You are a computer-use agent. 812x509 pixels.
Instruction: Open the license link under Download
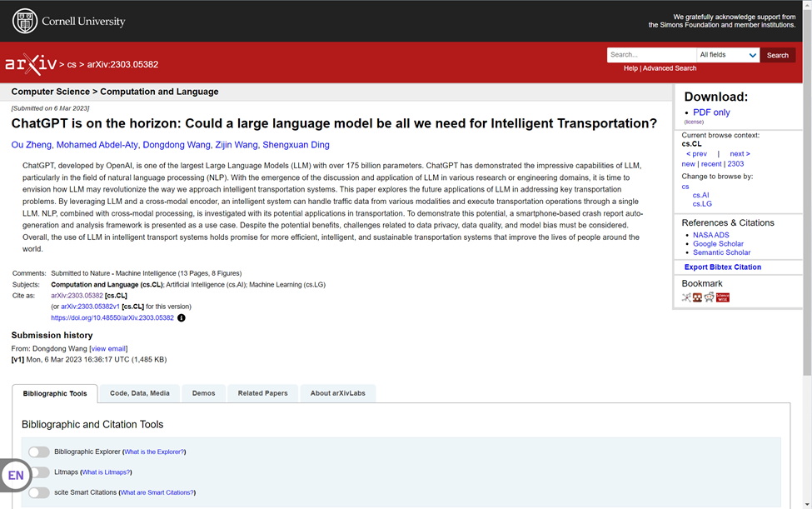click(x=694, y=122)
